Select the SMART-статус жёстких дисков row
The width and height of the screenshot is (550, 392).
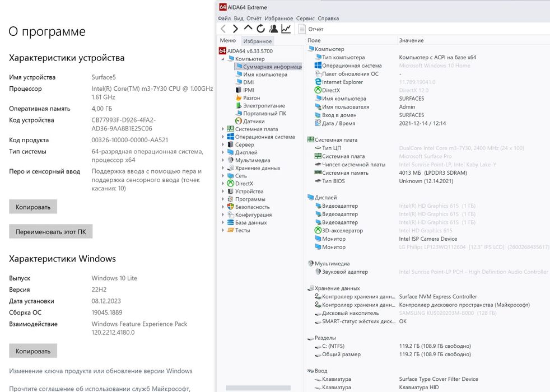coord(428,321)
